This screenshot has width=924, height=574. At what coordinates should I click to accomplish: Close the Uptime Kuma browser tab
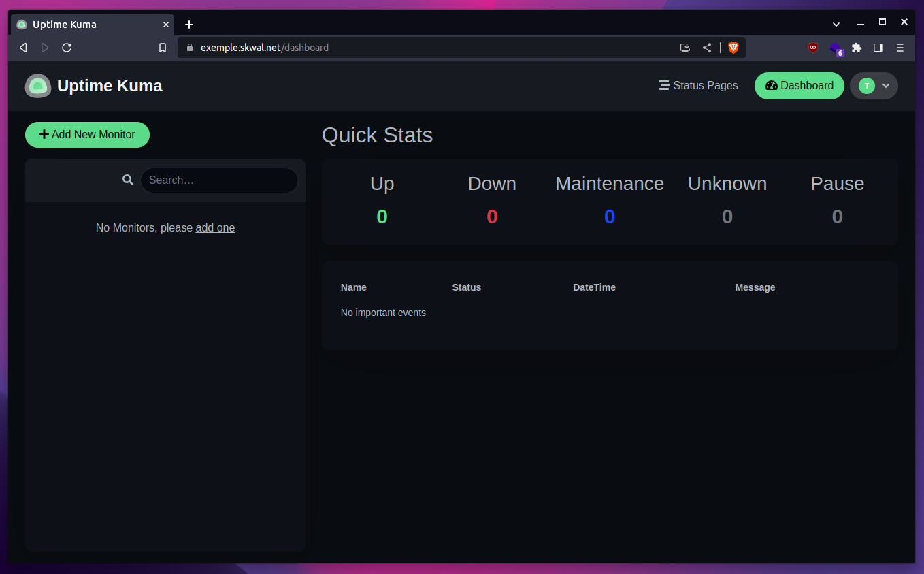166,25
